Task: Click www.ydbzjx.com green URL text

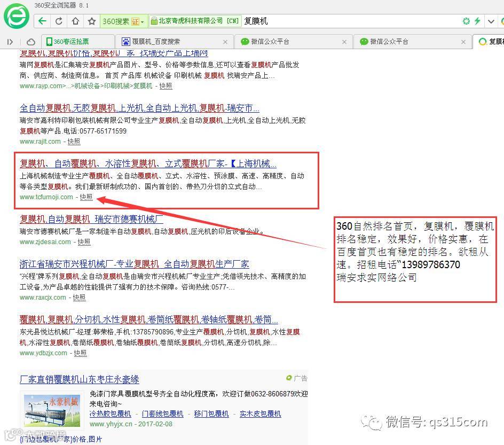Action: click(x=43, y=353)
